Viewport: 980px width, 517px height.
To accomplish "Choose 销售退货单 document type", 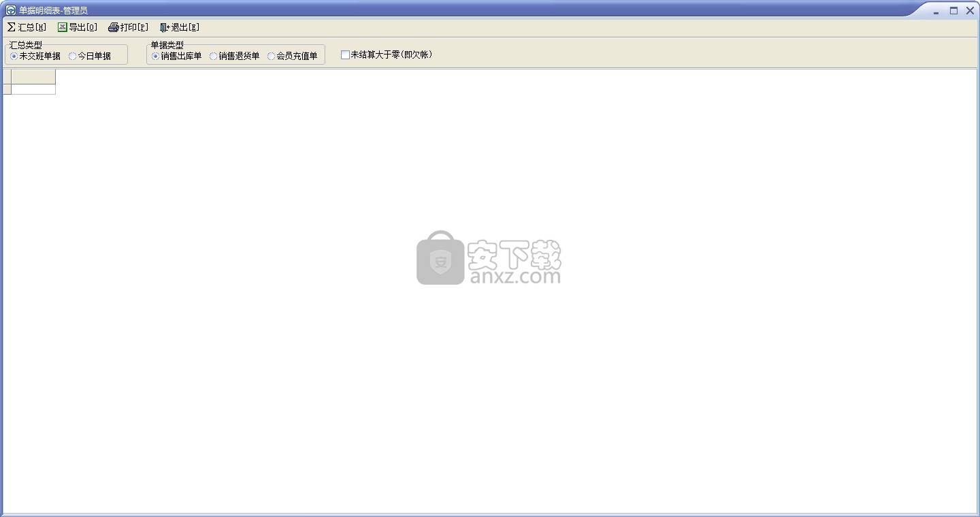I will point(235,56).
